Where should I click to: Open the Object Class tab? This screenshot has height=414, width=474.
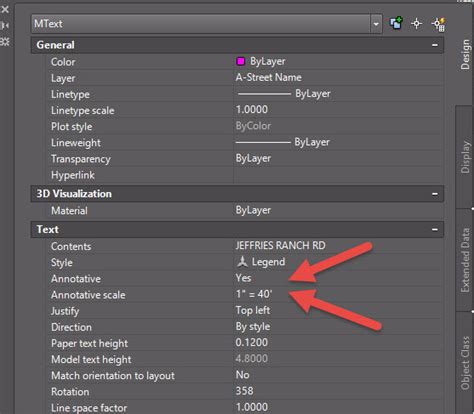[x=465, y=363]
